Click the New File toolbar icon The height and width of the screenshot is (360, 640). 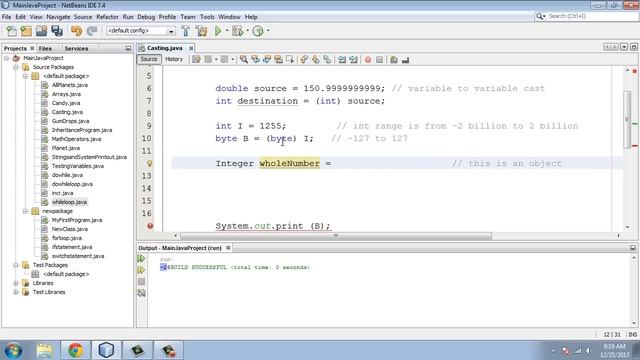(x=11, y=31)
